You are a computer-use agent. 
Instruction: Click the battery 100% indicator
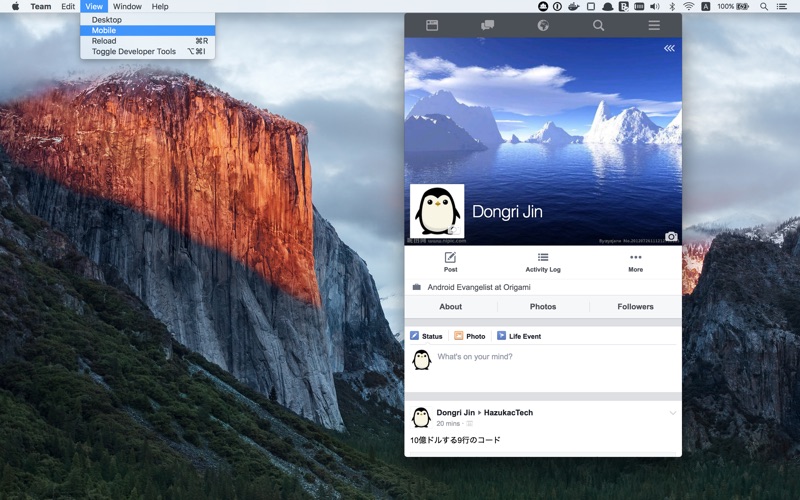(733, 6)
